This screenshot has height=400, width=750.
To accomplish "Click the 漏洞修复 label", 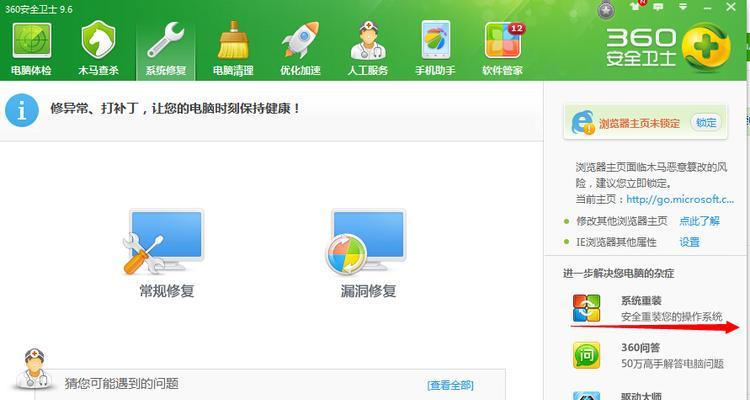I will tap(368, 290).
